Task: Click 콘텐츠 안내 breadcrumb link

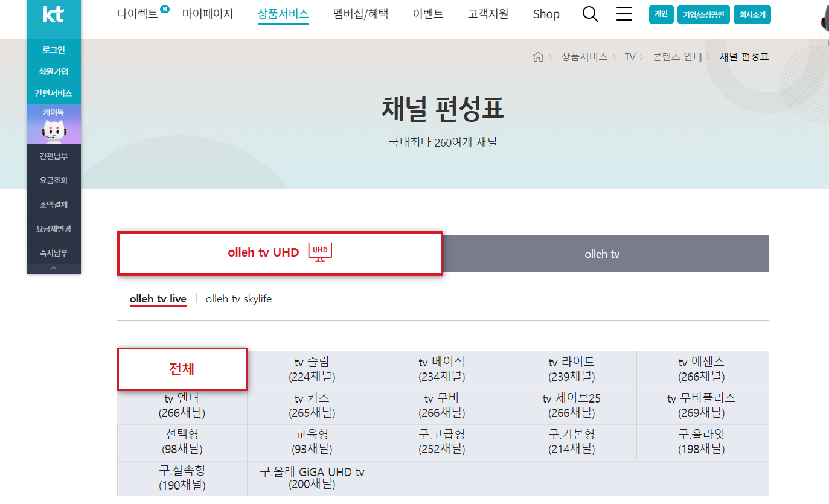Action: [677, 57]
